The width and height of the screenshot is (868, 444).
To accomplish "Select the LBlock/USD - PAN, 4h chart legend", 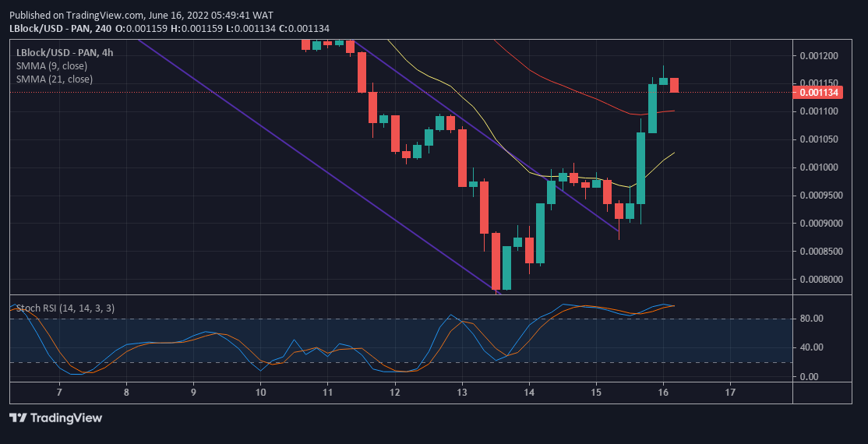I will tap(65, 53).
